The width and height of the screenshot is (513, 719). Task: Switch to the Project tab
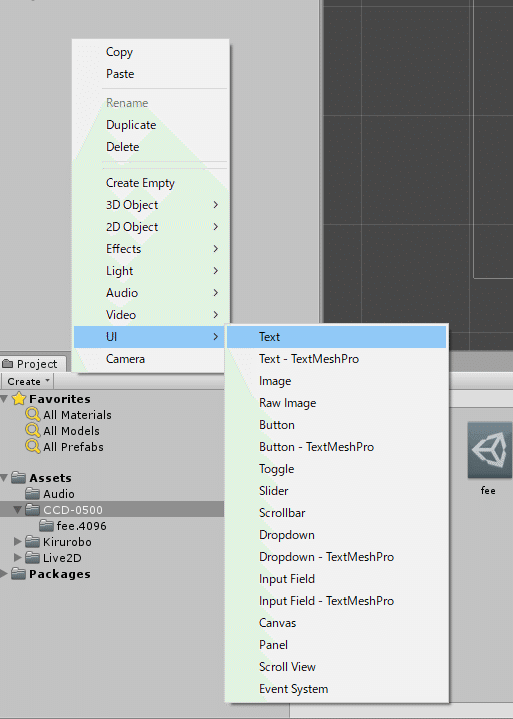coord(32,364)
